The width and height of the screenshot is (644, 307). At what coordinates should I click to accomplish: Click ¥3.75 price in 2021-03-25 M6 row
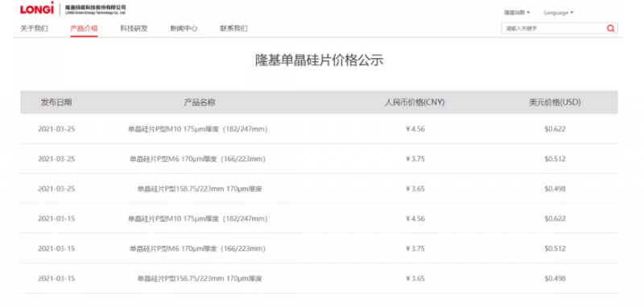[x=415, y=159]
